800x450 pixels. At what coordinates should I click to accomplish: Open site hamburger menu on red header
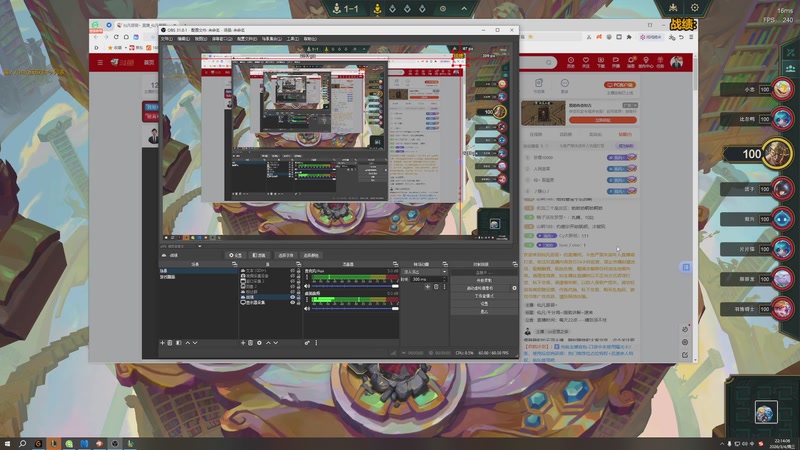pos(101,62)
